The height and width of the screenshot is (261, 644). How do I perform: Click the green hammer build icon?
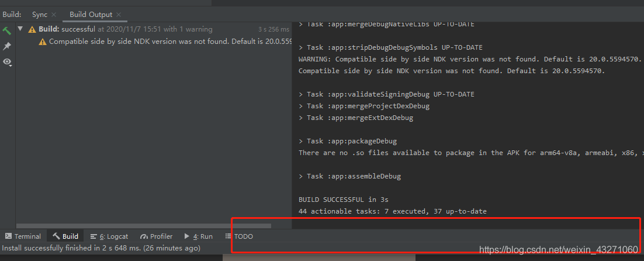point(6,31)
